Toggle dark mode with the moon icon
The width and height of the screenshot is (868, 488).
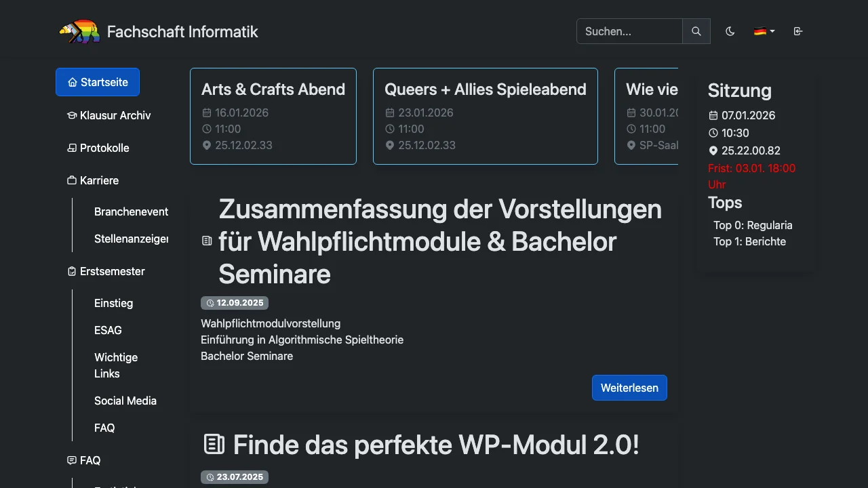click(x=730, y=31)
